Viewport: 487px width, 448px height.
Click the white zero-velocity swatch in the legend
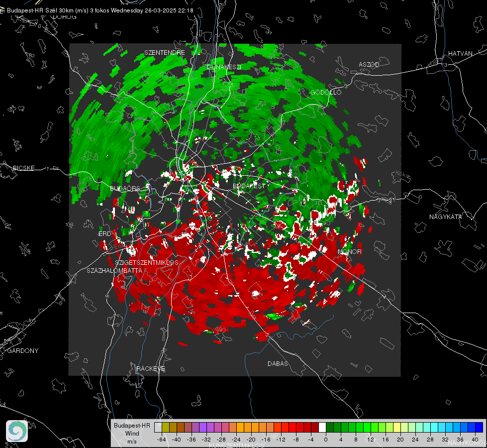[x=322, y=427]
